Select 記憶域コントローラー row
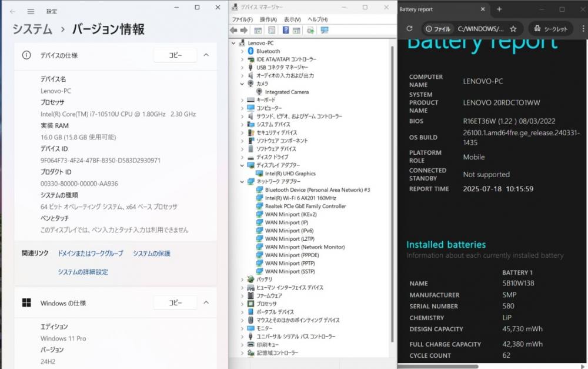The height and width of the screenshot is (369, 588). (x=277, y=353)
